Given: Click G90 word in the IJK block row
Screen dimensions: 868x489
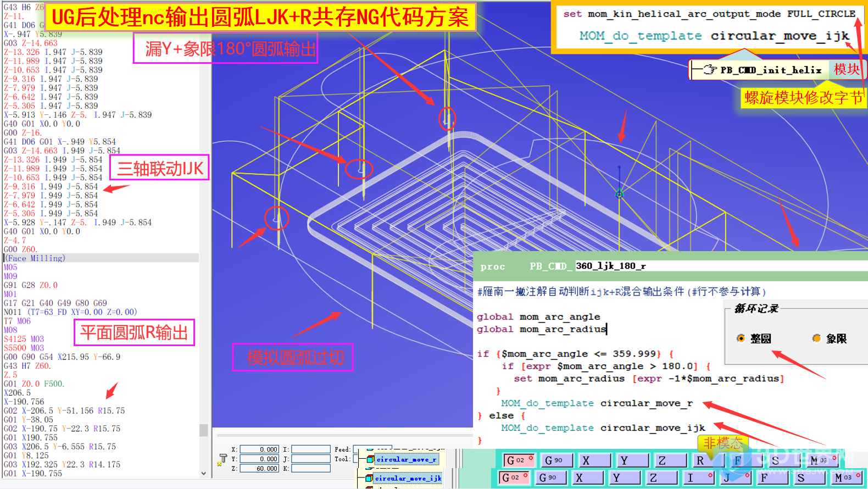Looking at the screenshot, I should pos(550,477).
